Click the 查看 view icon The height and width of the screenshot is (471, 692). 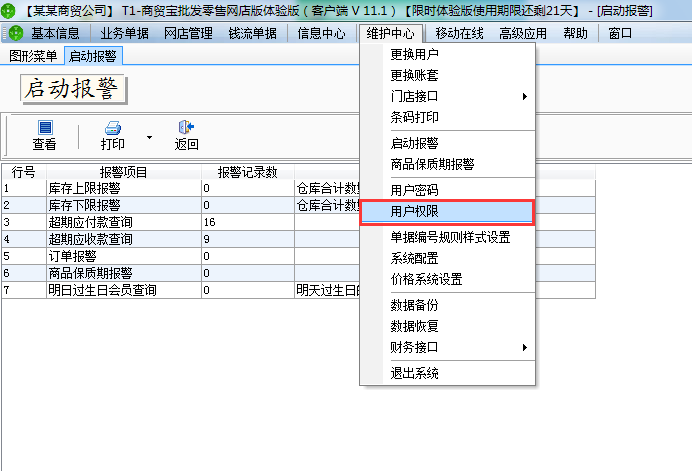[x=45, y=128]
